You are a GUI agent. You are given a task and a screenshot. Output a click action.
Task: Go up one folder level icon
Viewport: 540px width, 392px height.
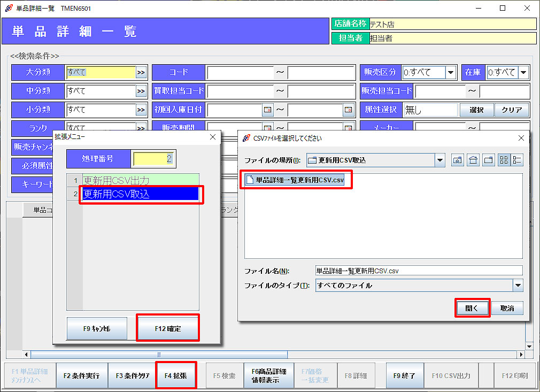pyautogui.click(x=457, y=160)
